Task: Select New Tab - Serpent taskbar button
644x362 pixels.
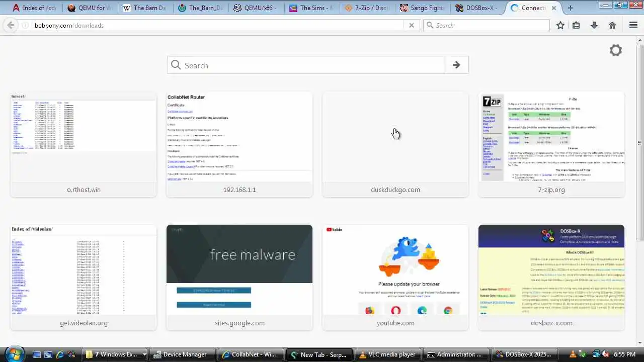Action: [x=319, y=354]
